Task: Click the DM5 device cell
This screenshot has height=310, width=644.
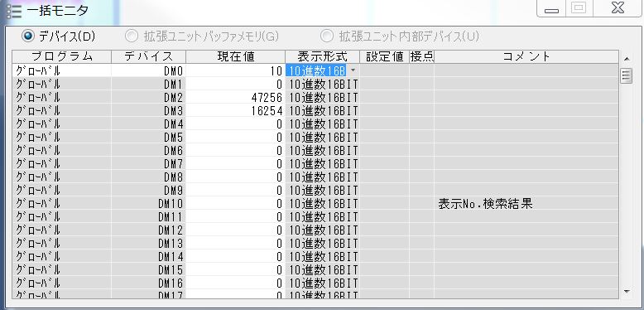Action: click(x=149, y=137)
